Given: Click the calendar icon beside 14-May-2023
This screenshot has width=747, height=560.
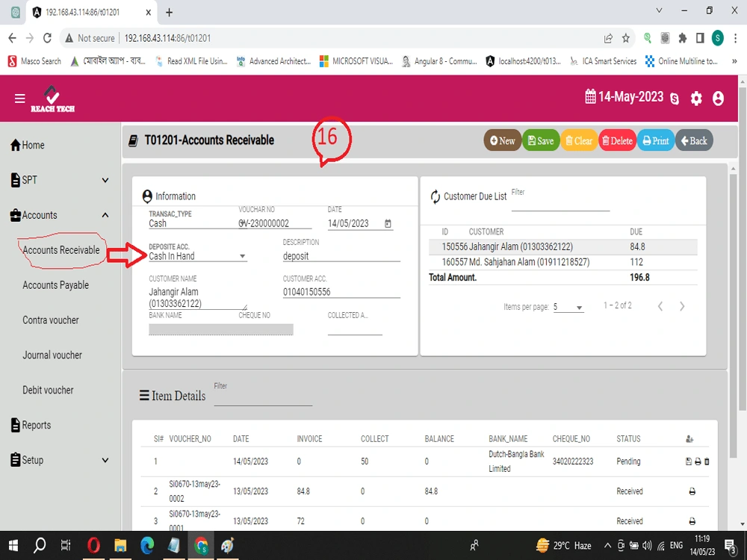Looking at the screenshot, I should pos(590,96).
